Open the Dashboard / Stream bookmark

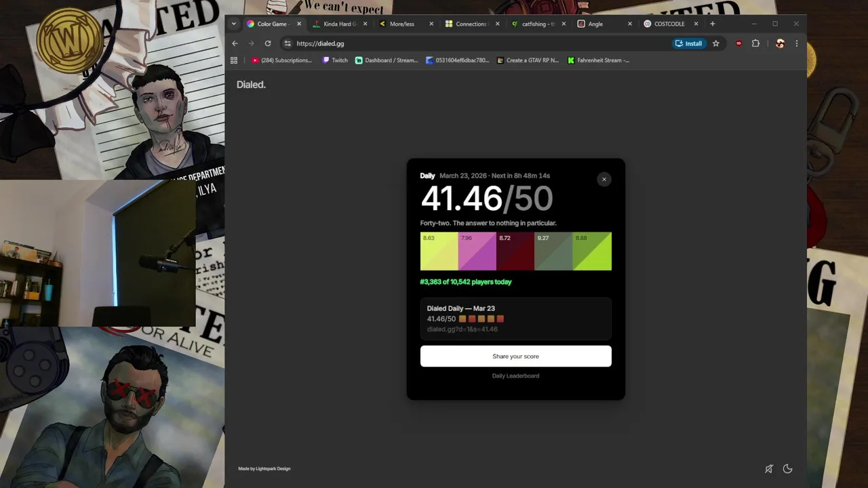(x=387, y=60)
